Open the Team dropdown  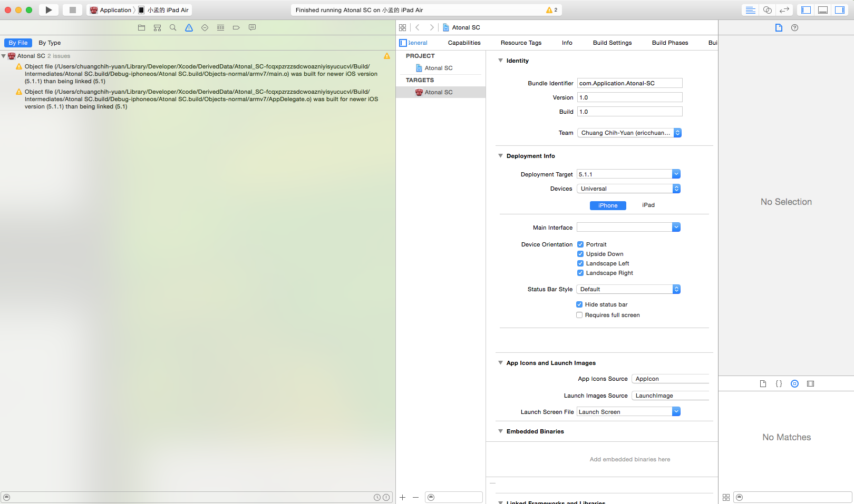pos(629,133)
